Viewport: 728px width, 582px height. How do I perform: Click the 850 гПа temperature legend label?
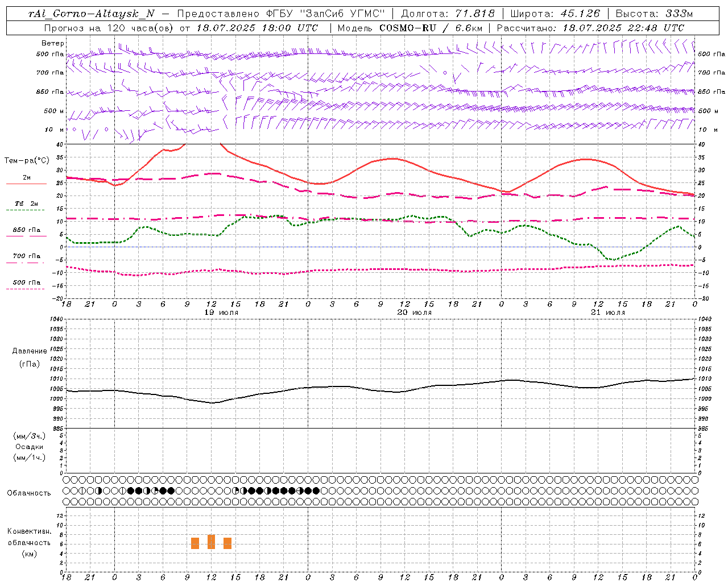27,230
